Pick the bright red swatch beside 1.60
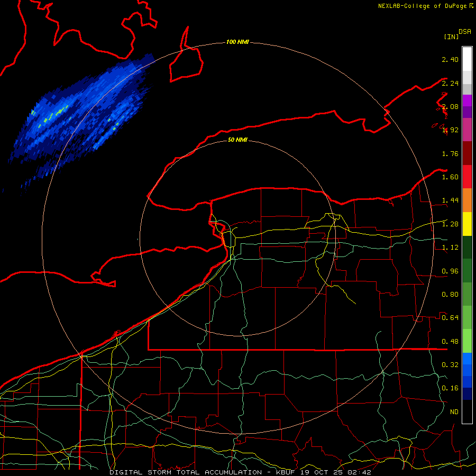 pos(467,177)
